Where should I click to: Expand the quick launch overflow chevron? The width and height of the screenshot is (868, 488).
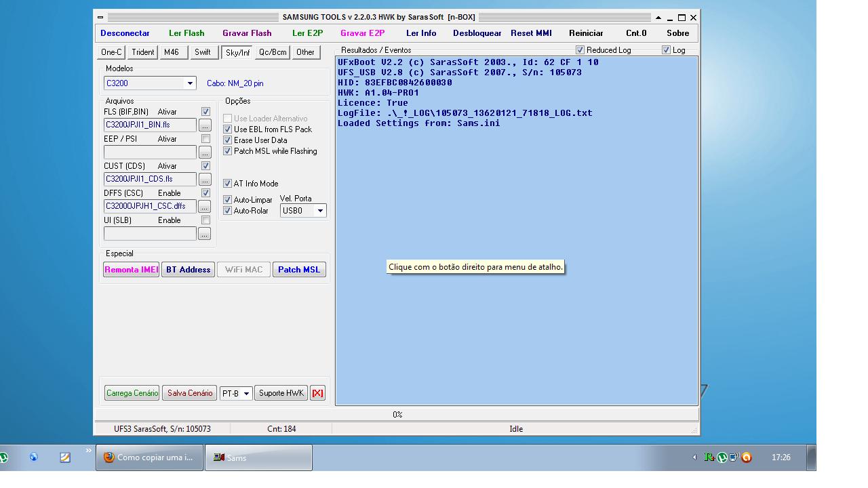pyautogui.click(x=88, y=450)
